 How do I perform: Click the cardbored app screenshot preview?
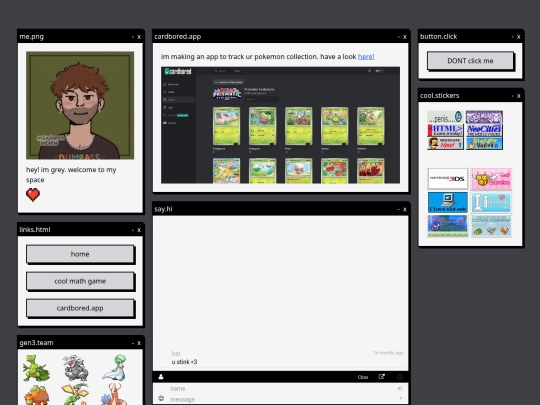click(x=280, y=125)
